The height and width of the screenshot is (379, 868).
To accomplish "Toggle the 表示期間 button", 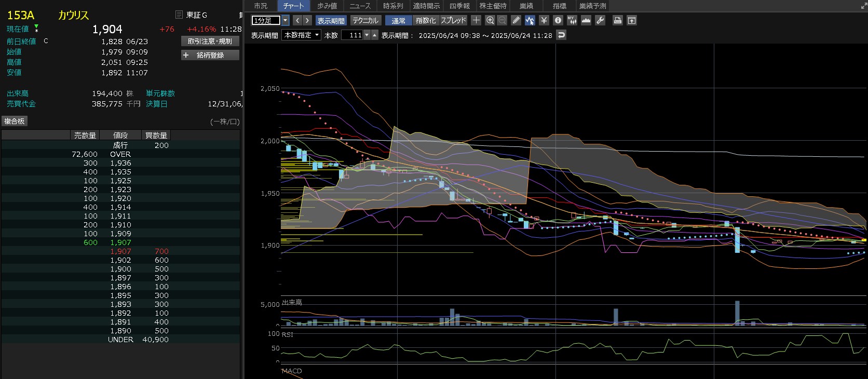I will tap(331, 20).
